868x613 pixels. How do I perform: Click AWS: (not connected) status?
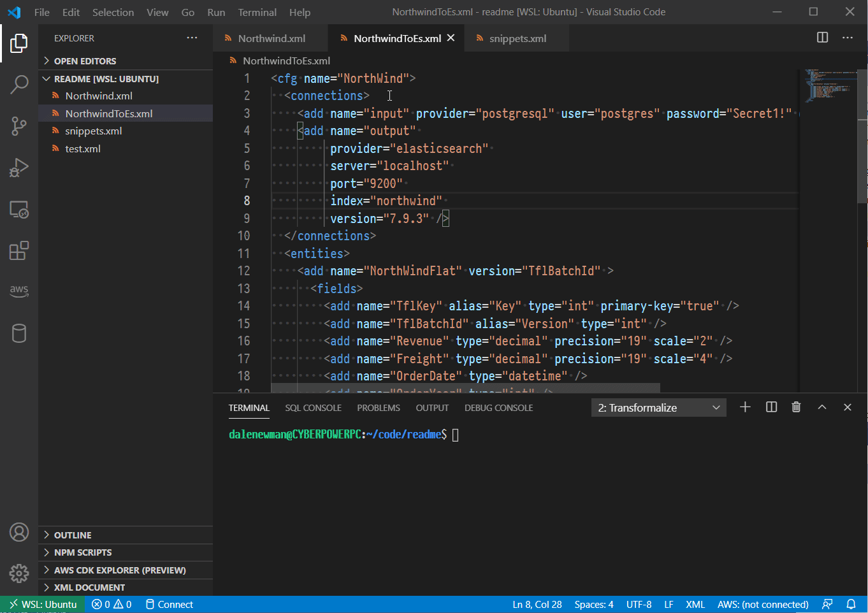[763, 604]
